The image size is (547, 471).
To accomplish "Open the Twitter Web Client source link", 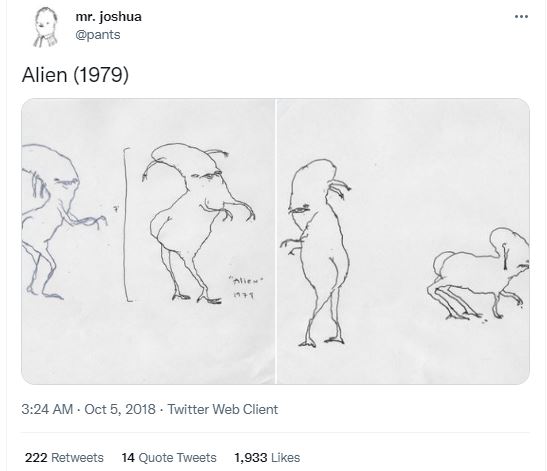I will point(223,409).
